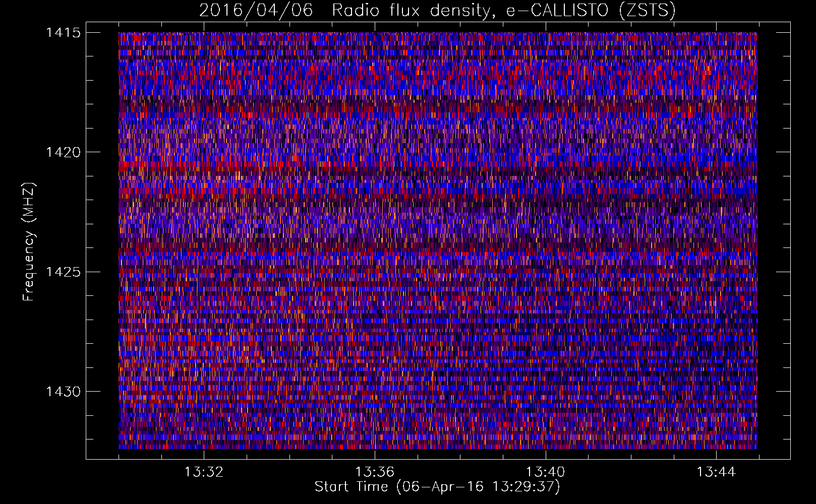Select the 1430 frequency axis label

tap(63, 392)
